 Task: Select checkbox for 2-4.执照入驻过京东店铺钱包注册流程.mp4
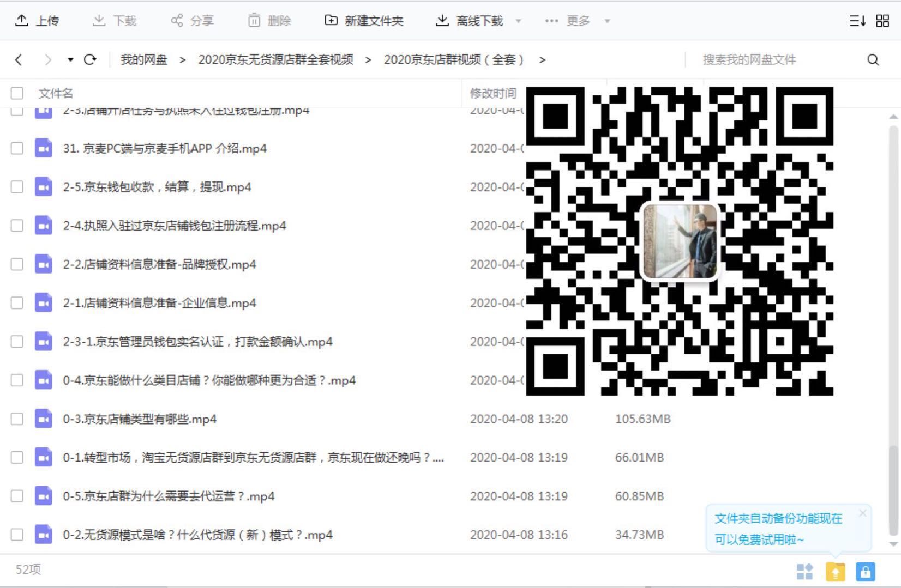click(x=17, y=226)
